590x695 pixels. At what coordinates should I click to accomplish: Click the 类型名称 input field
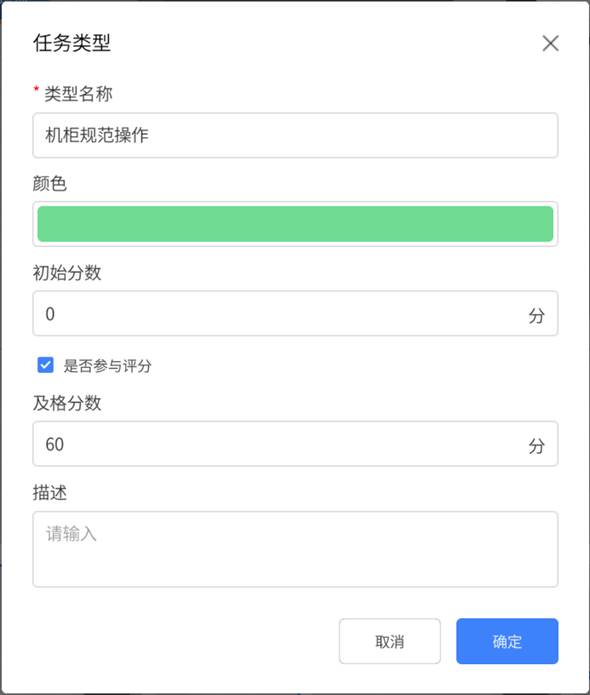295,135
